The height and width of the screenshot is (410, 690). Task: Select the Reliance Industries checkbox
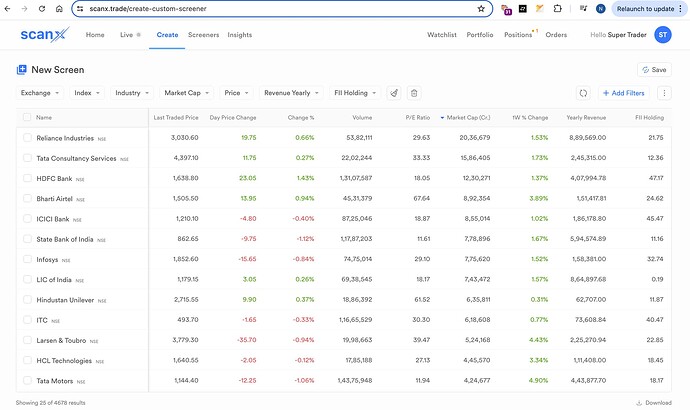(x=27, y=138)
